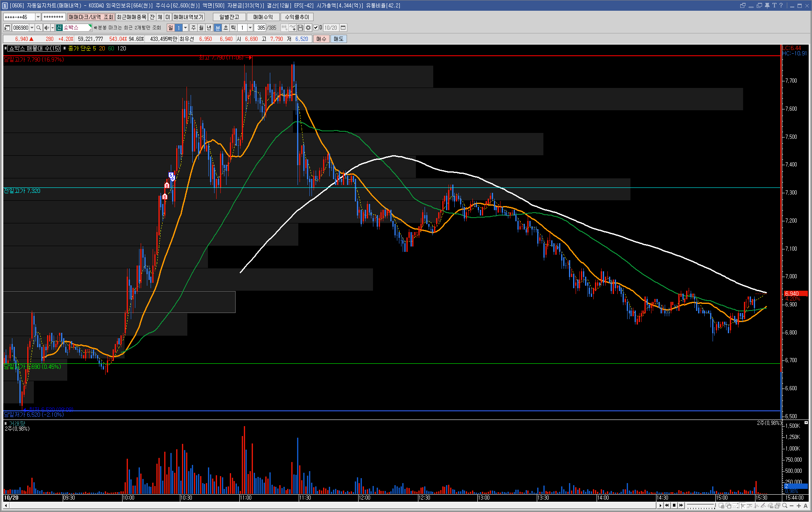Click the speaker sound icon
This screenshot has height=512, width=812.
pyautogui.click(x=47, y=28)
